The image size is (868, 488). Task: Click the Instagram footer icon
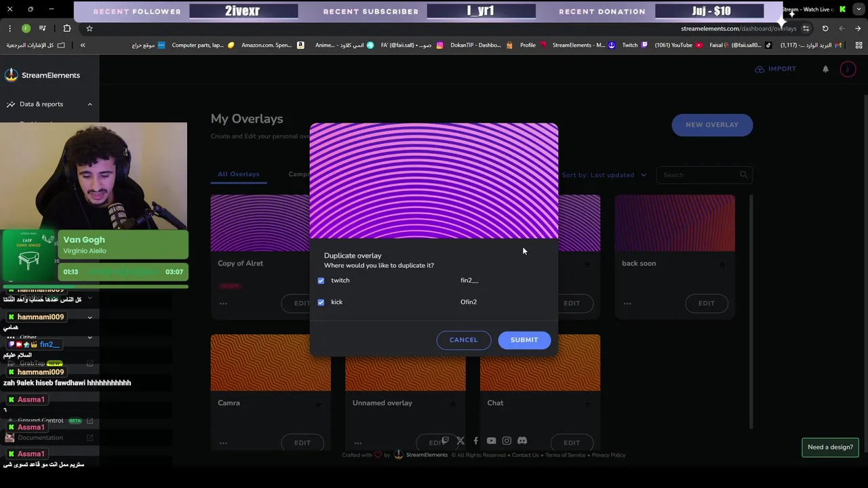point(507,441)
